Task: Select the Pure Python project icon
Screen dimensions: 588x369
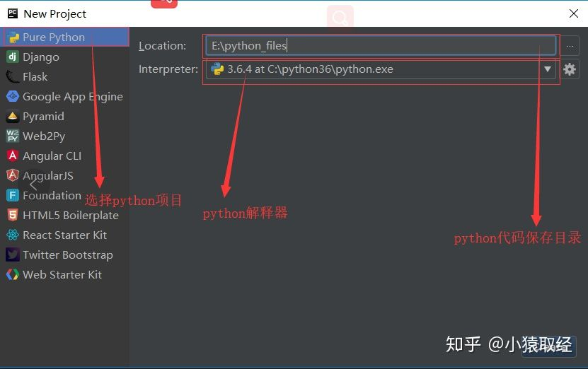Action: [x=13, y=37]
